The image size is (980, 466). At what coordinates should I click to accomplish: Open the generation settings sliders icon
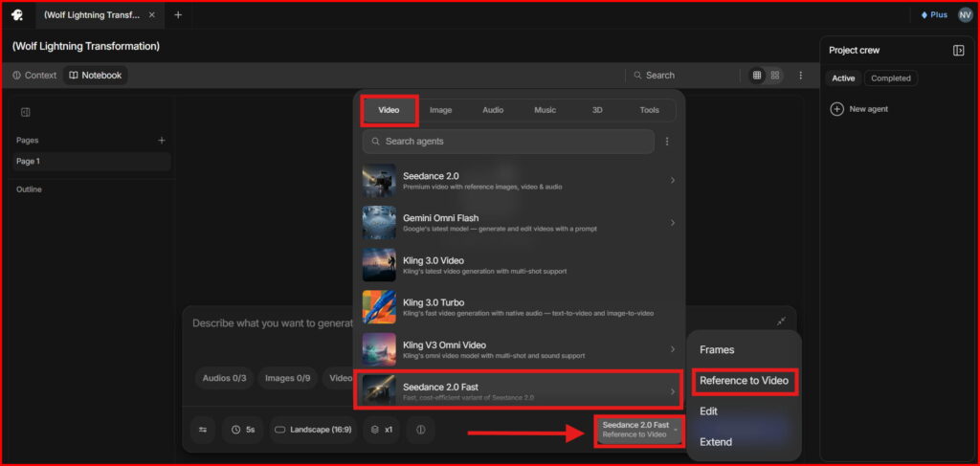point(203,430)
